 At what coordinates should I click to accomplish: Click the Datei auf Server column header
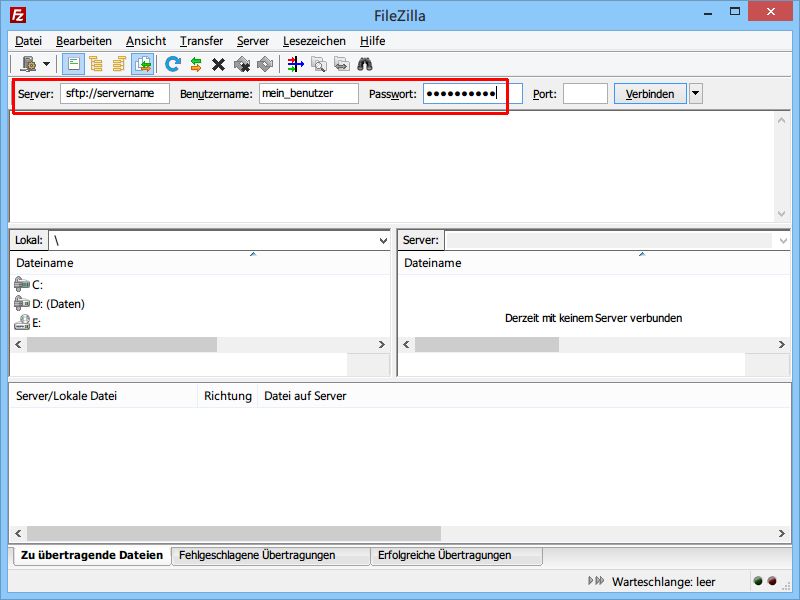tap(305, 396)
